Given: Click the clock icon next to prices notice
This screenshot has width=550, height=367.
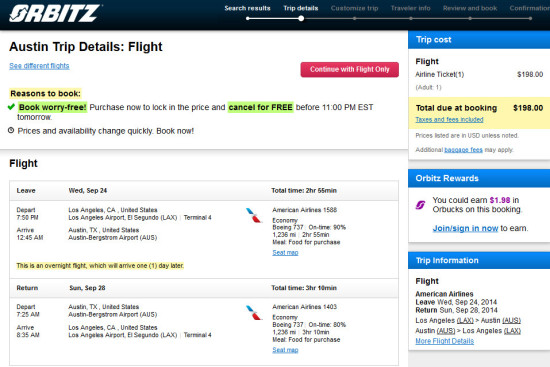Looking at the screenshot, I should [x=11, y=131].
